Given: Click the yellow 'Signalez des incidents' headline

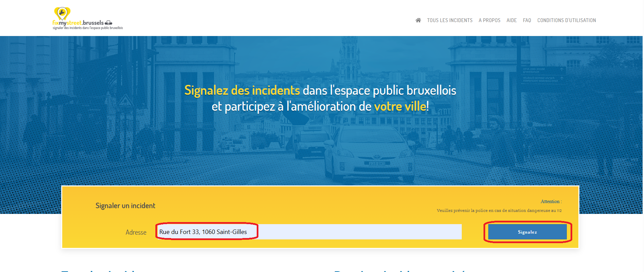Looking at the screenshot, I should [x=242, y=90].
